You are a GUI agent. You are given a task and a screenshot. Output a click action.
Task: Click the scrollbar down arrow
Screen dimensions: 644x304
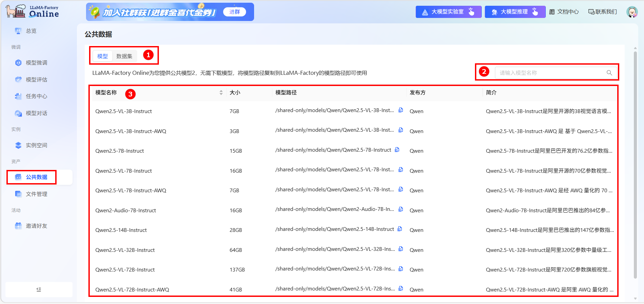click(x=635, y=299)
